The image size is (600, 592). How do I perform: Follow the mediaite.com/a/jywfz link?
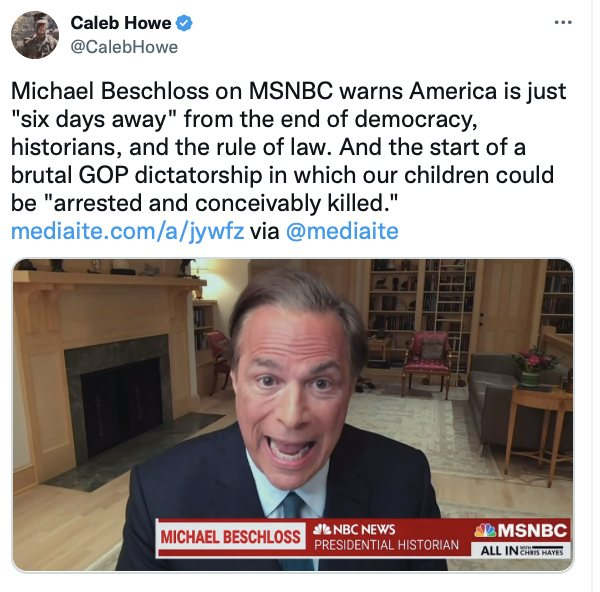point(127,232)
